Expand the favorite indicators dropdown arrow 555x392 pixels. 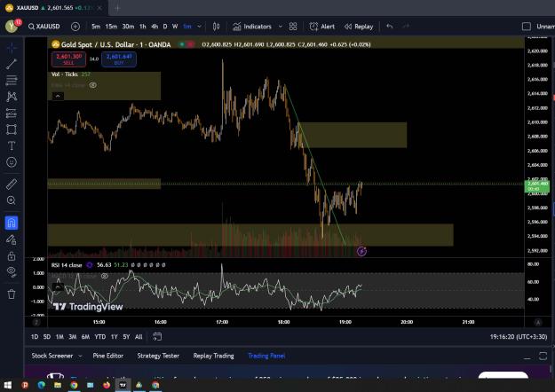coord(281,27)
